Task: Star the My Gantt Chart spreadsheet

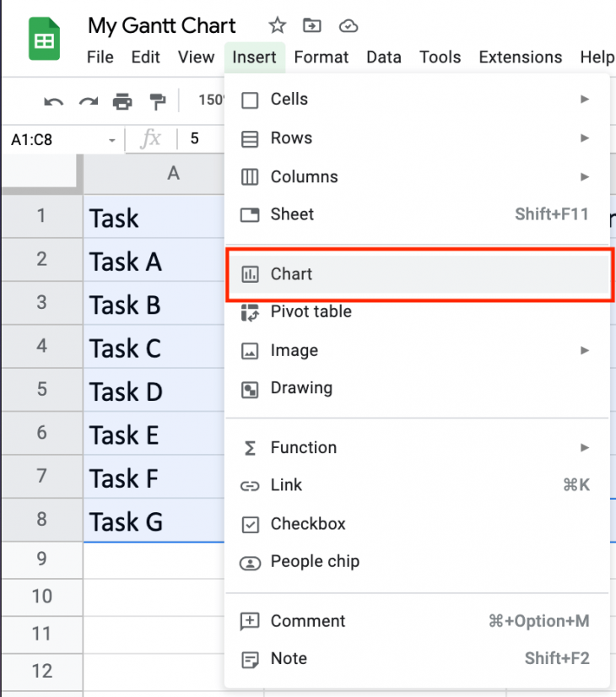Action: (x=277, y=26)
